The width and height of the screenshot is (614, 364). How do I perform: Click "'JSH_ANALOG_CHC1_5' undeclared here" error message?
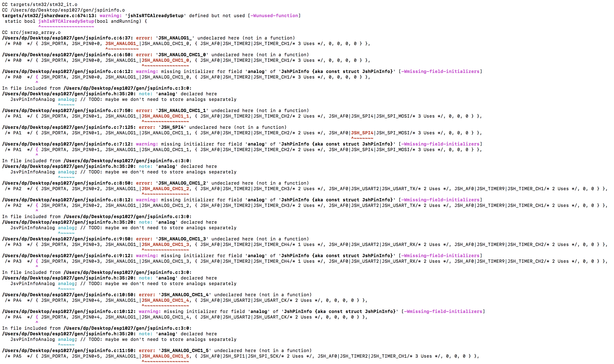(207, 350)
